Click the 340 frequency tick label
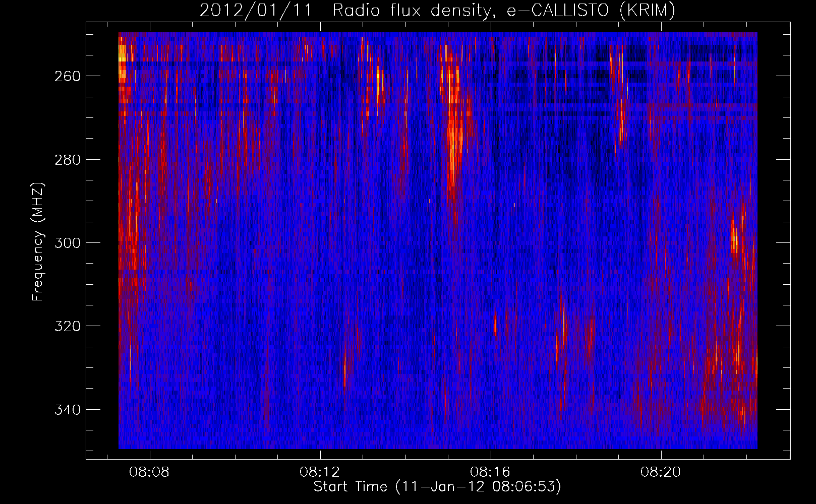Image resolution: width=816 pixels, height=504 pixels. click(x=67, y=410)
